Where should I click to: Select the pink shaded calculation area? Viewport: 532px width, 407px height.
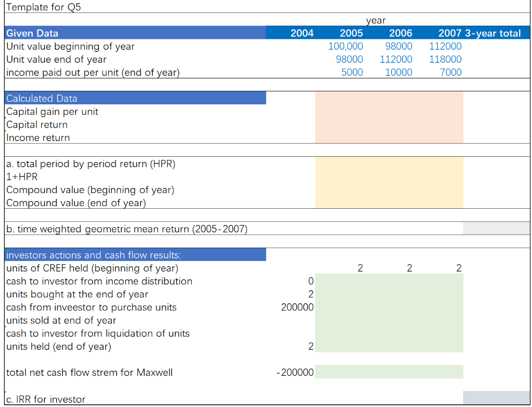[389, 117]
